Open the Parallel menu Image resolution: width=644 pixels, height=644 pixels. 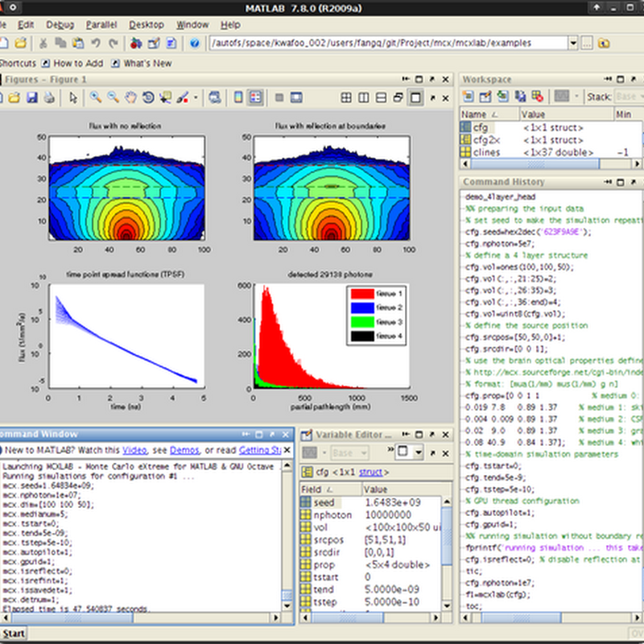tap(101, 25)
